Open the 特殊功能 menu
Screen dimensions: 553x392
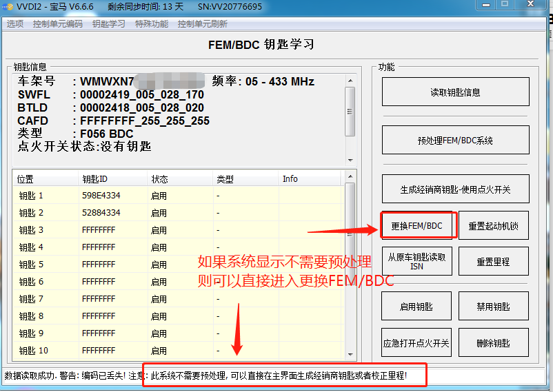click(x=152, y=24)
